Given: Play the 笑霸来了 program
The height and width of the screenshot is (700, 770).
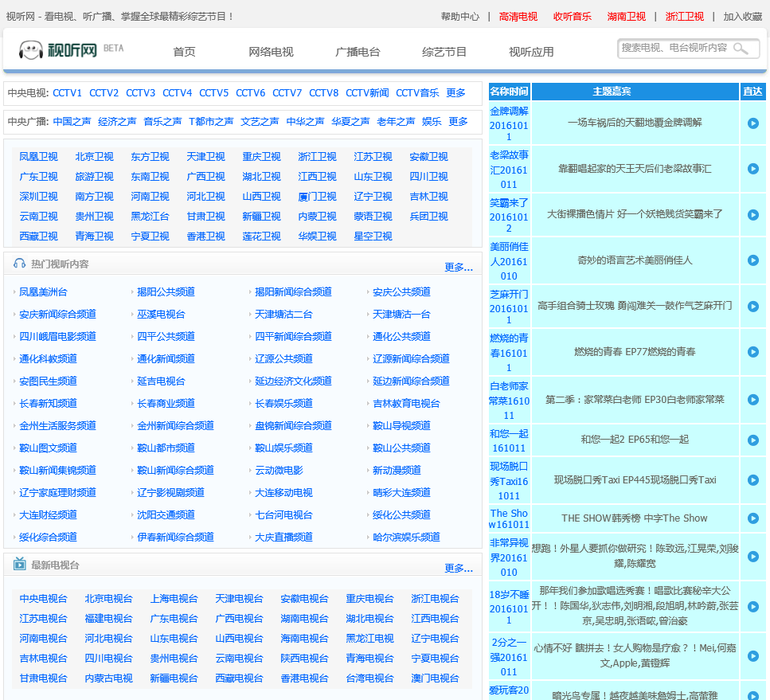Looking at the screenshot, I should point(752,215).
